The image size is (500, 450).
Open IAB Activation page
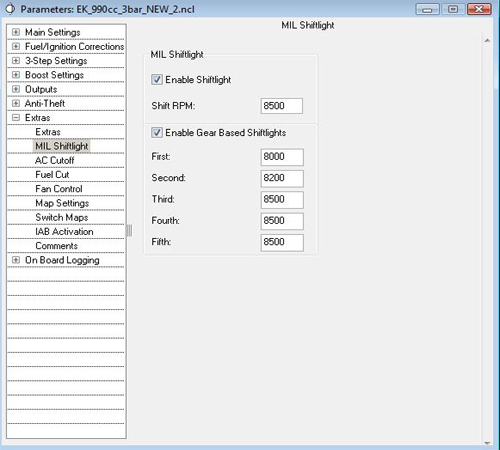[64, 231]
